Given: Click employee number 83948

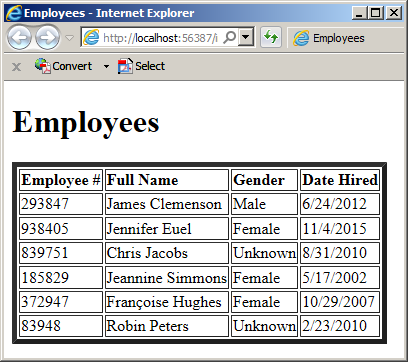Looking at the screenshot, I should tap(61, 326).
